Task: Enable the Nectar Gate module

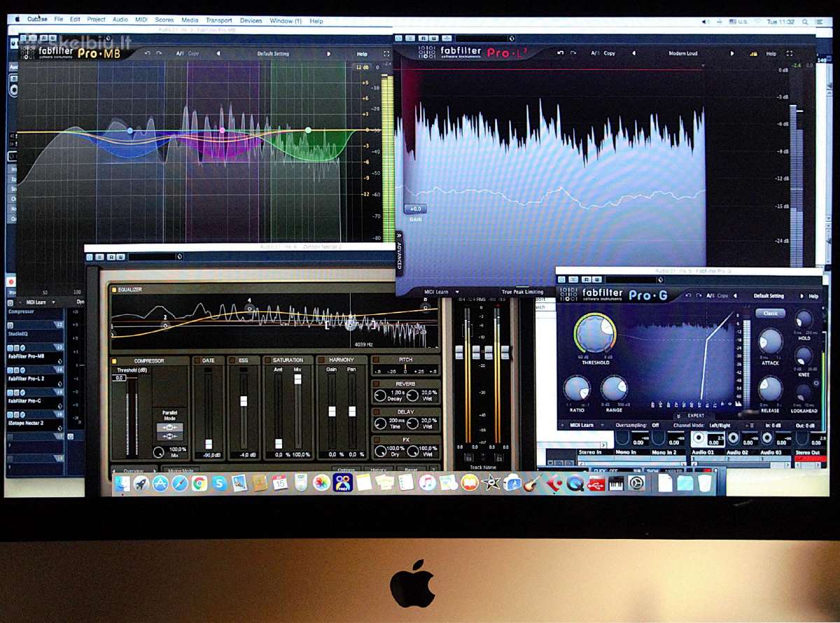Action: tap(198, 360)
